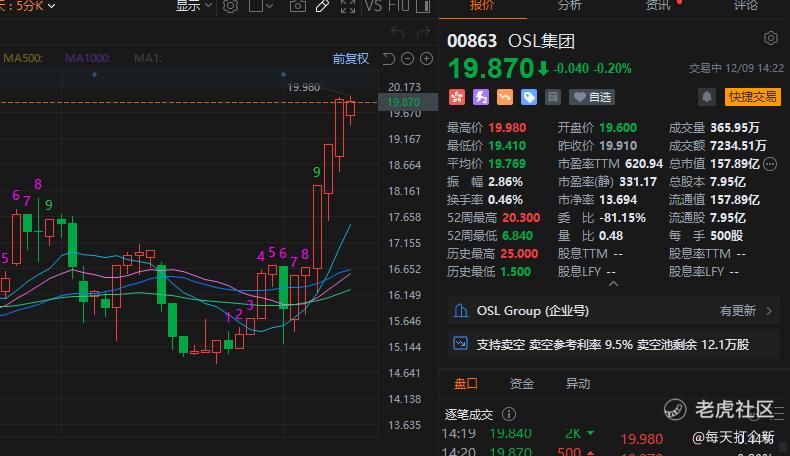This screenshot has width=790, height=456.
Task: Click the MA1 indicator label
Action: click(148, 58)
